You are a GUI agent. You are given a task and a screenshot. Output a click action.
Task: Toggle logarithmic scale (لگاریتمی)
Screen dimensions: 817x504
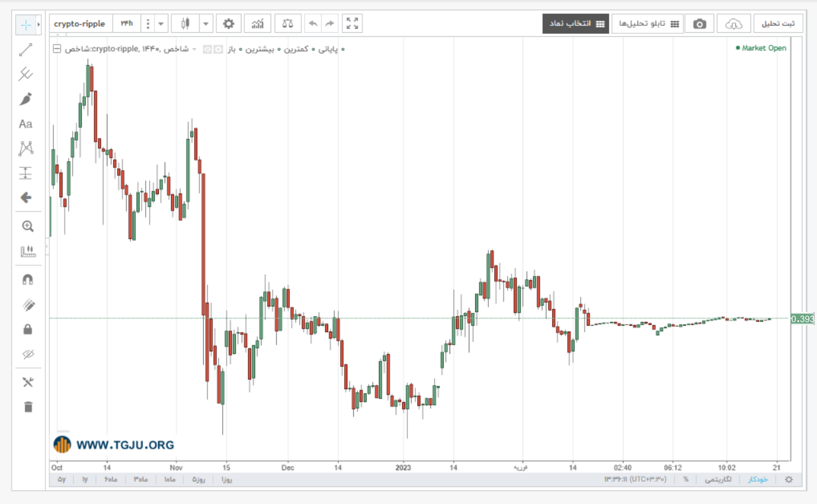tap(718, 479)
